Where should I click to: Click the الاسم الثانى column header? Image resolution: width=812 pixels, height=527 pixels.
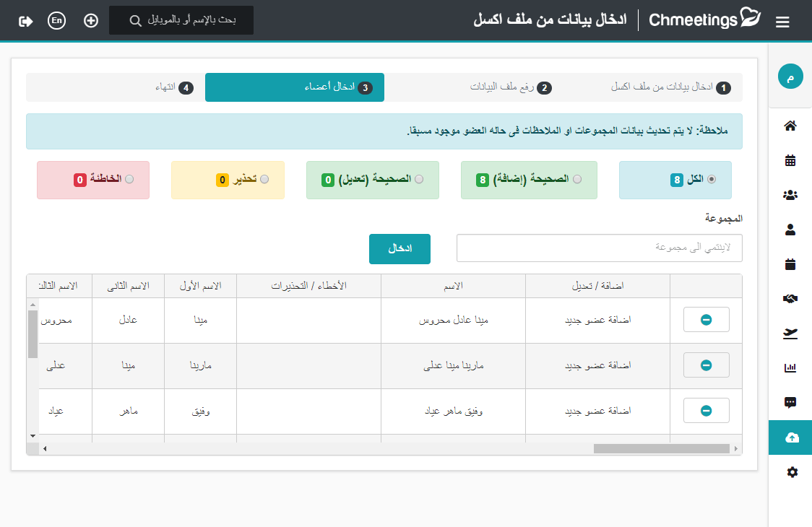tap(128, 286)
